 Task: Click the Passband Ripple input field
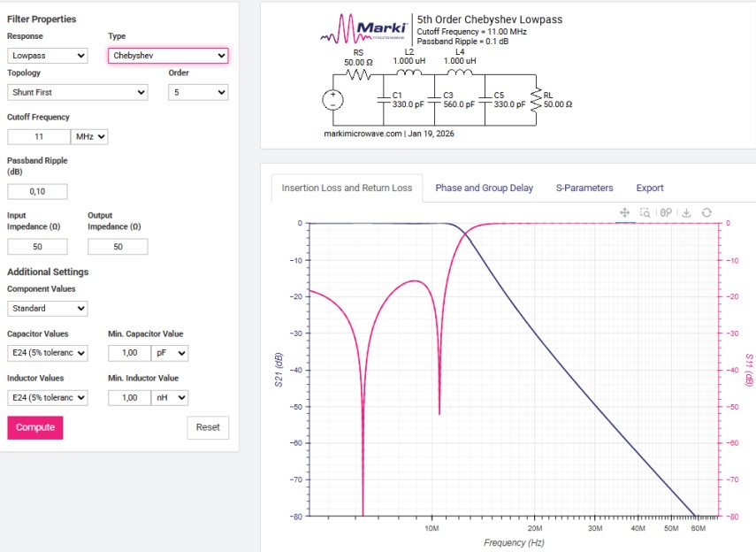(x=37, y=191)
